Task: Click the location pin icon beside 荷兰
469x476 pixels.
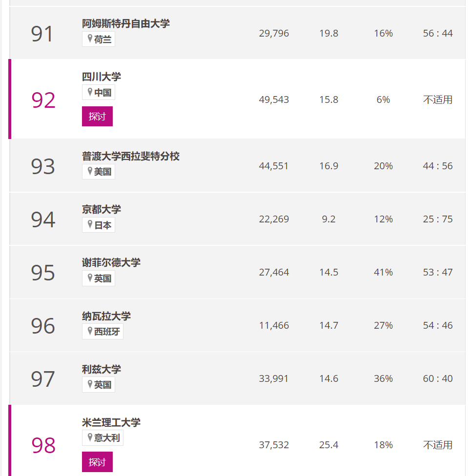Action: tap(90, 39)
